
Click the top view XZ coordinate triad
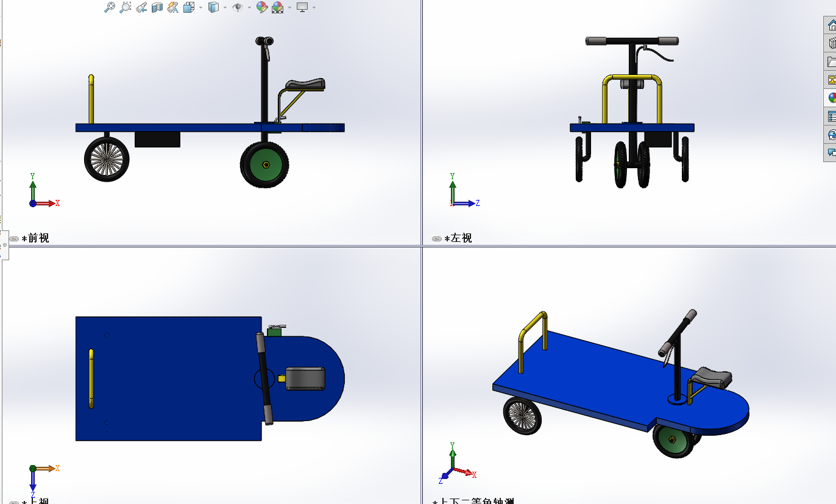(x=44, y=480)
